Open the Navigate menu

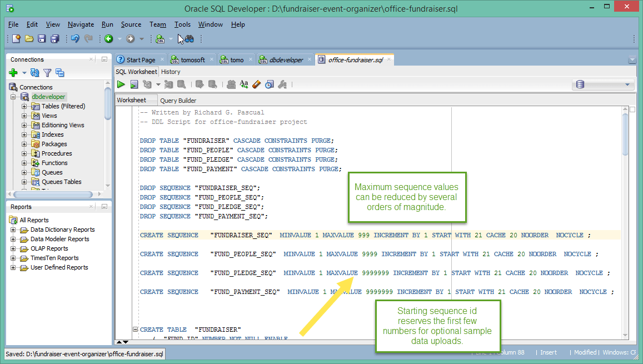tap(81, 24)
